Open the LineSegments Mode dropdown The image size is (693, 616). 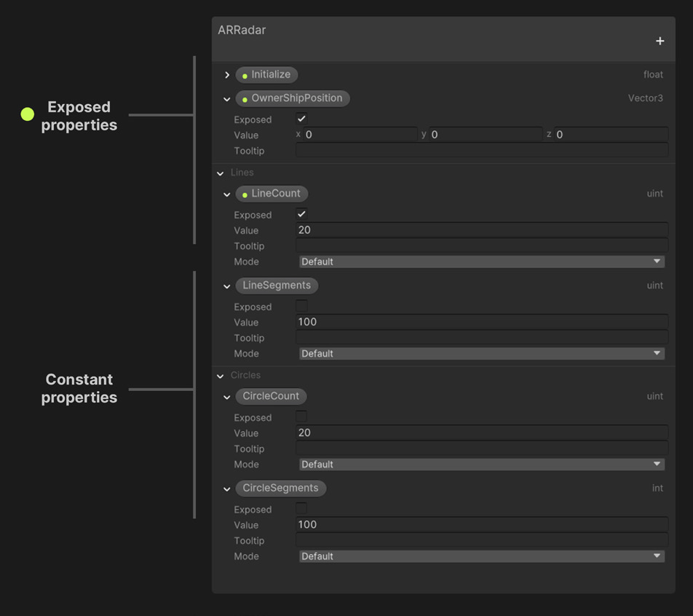(x=481, y=353)
